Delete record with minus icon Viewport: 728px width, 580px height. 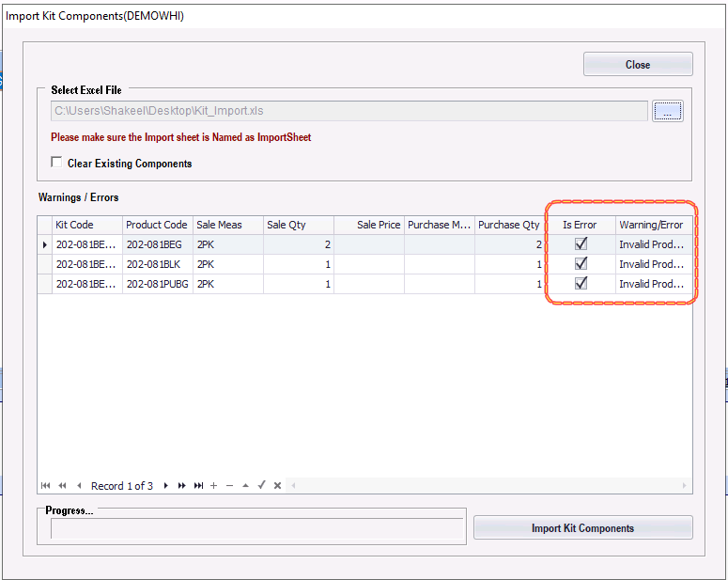tap(229, 485)
